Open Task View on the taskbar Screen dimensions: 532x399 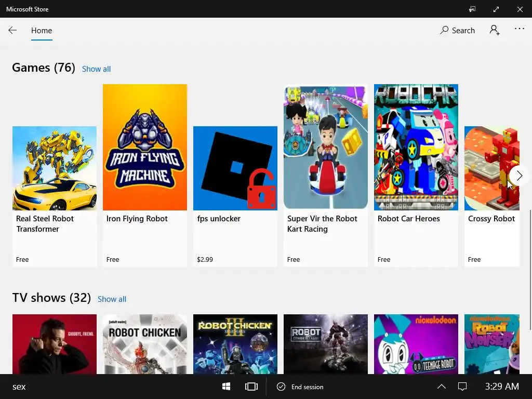click(251, 387)
